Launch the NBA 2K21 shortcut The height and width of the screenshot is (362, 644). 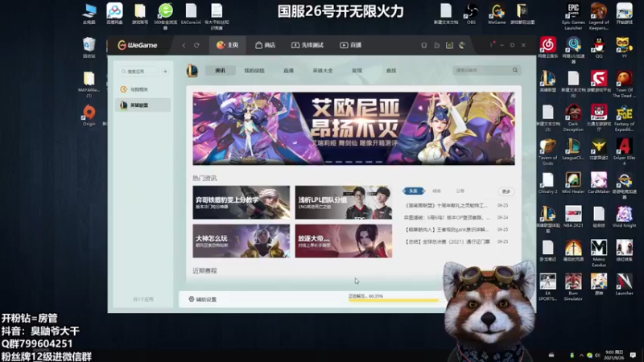click(573, 216)
